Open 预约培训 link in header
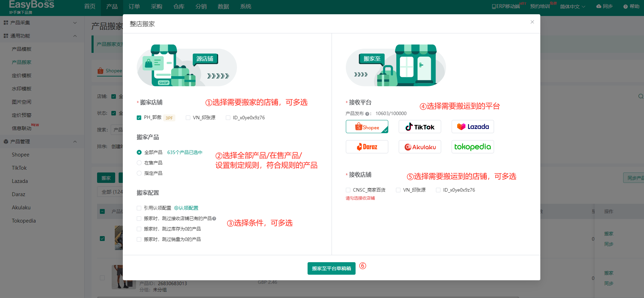 click(540, 6)
